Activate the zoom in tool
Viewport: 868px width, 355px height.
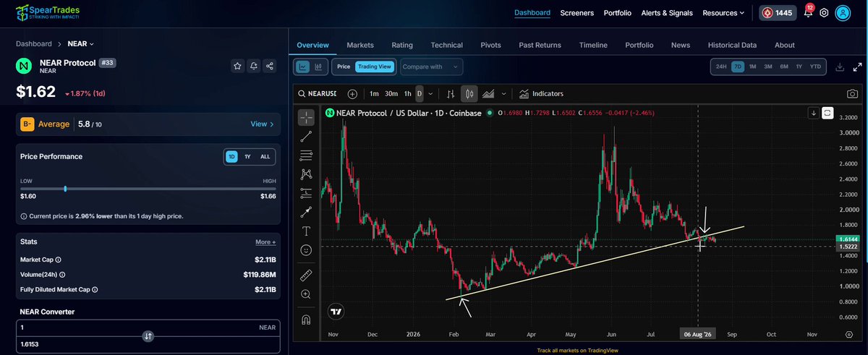pos(307,294)
